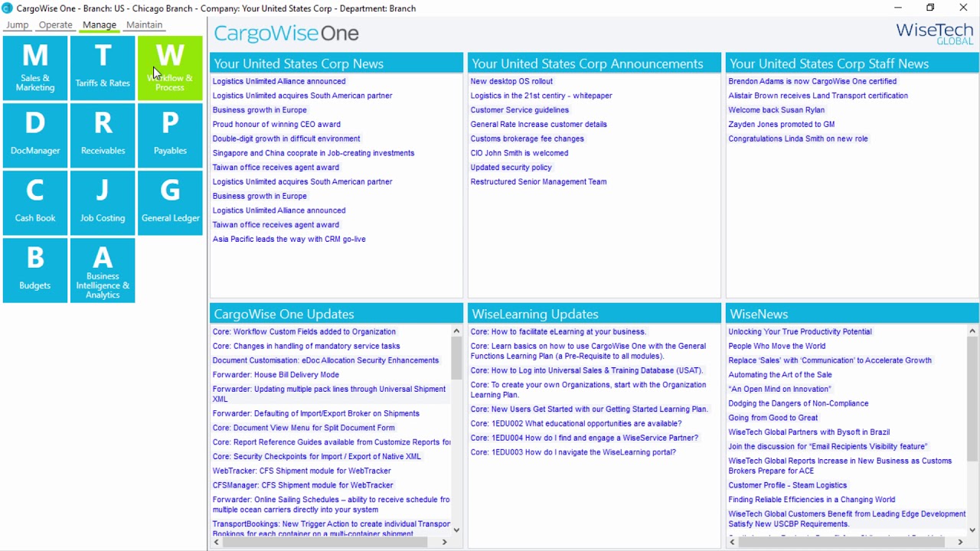Click the CargoWise app icon in title bar

(7, 8)
